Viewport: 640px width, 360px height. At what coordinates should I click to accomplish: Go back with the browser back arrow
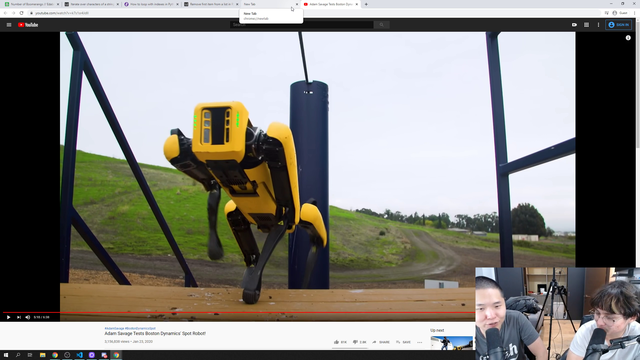coord(5,13)
